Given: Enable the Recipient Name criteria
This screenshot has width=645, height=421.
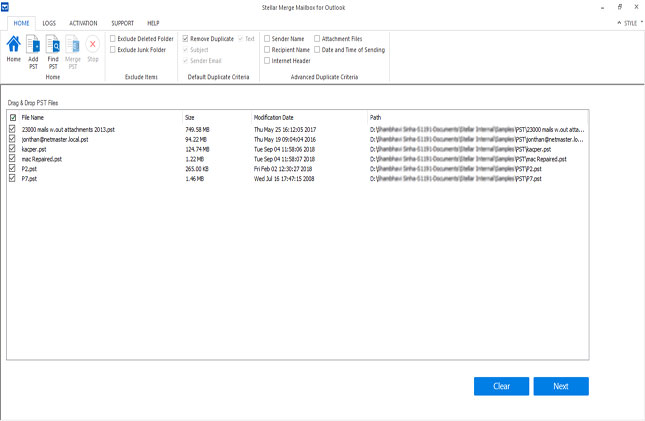Looking at the screenshot, I should pos(267,50).
